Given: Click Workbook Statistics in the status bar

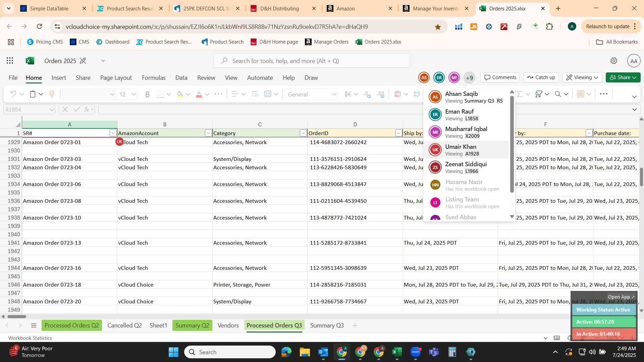Looking at the screenshot, I should pos(30,338).
